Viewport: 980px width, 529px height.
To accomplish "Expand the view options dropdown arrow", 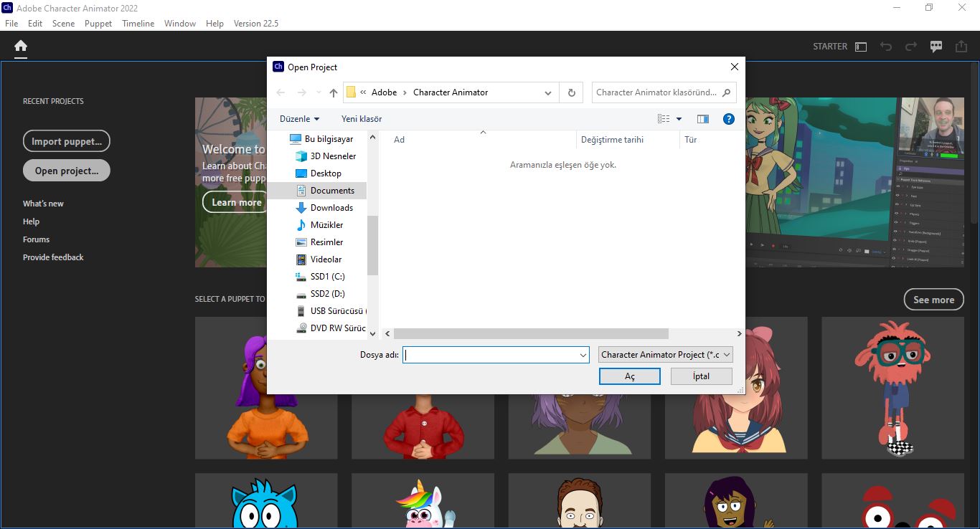I will 679,119.
